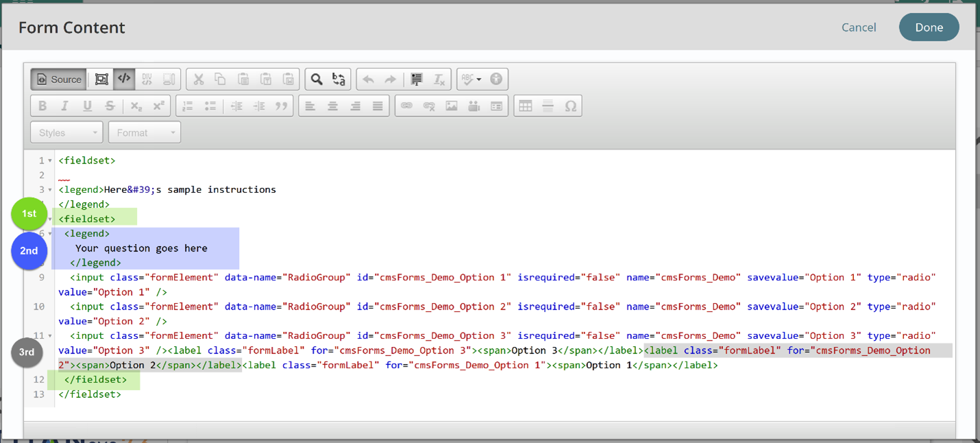Screen dimensions: 980x443
Task: Insert a numbered list
Action: coord(188,106)
